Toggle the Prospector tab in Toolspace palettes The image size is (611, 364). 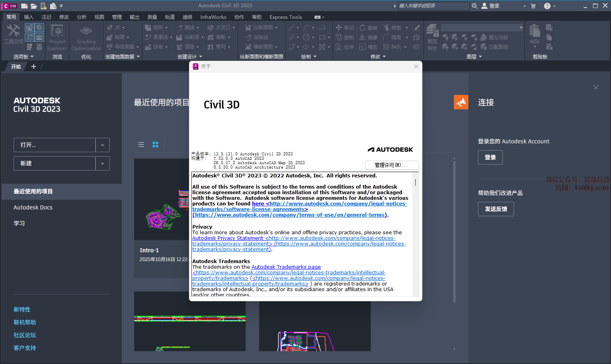click(29, 28)
